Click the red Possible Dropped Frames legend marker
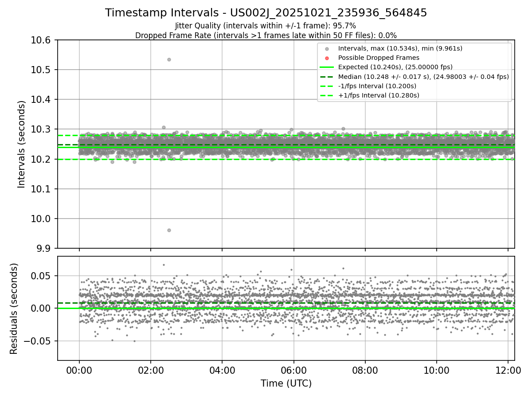Screen dimensions: 532x399 pos(327,58)
